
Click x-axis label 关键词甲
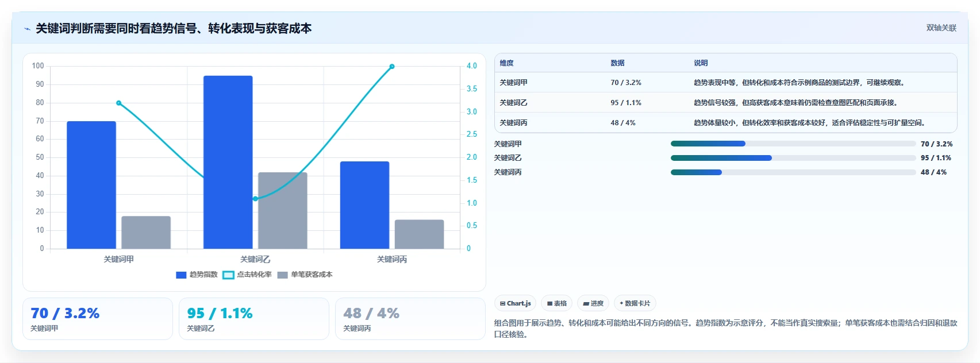pyautogui.click(x=119, y=260)
